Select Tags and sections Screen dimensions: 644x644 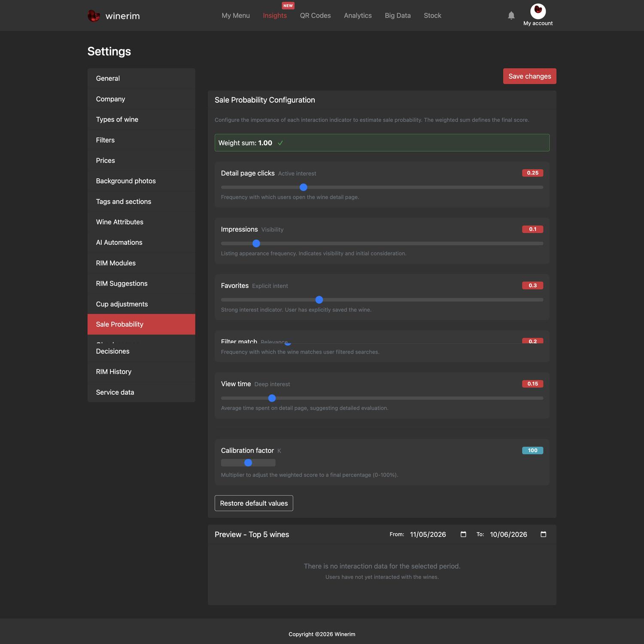[141, 201]
